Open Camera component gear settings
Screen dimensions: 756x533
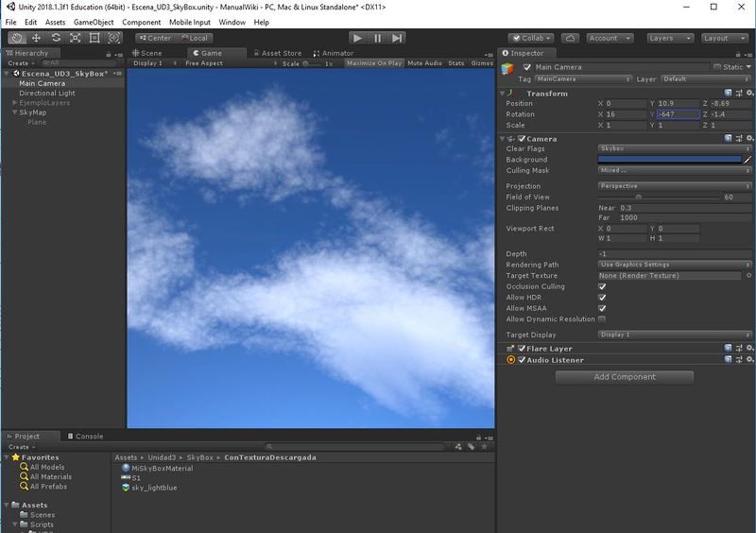tap(749, 138)
